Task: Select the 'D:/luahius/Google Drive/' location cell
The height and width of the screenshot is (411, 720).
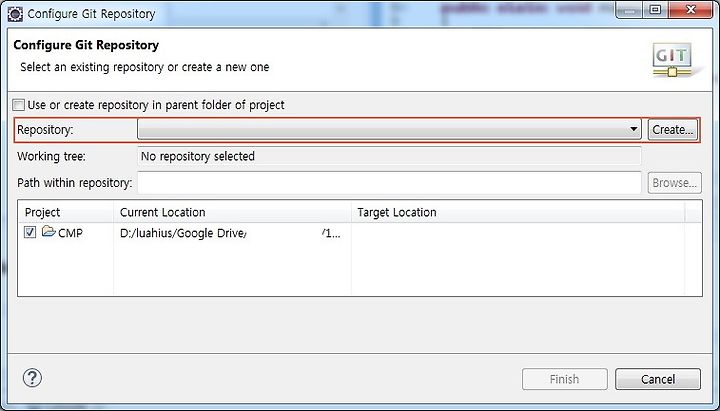Action: point(232,233)
